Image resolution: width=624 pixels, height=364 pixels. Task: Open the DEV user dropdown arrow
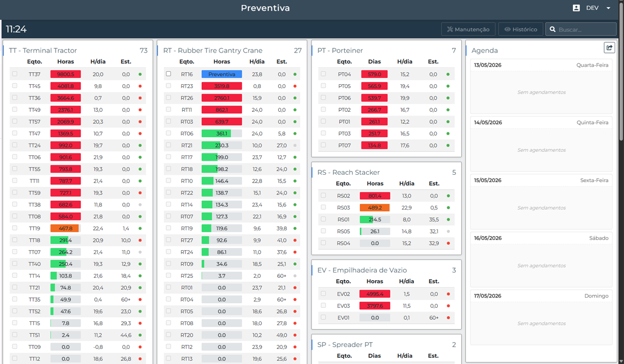click(608, 8)
